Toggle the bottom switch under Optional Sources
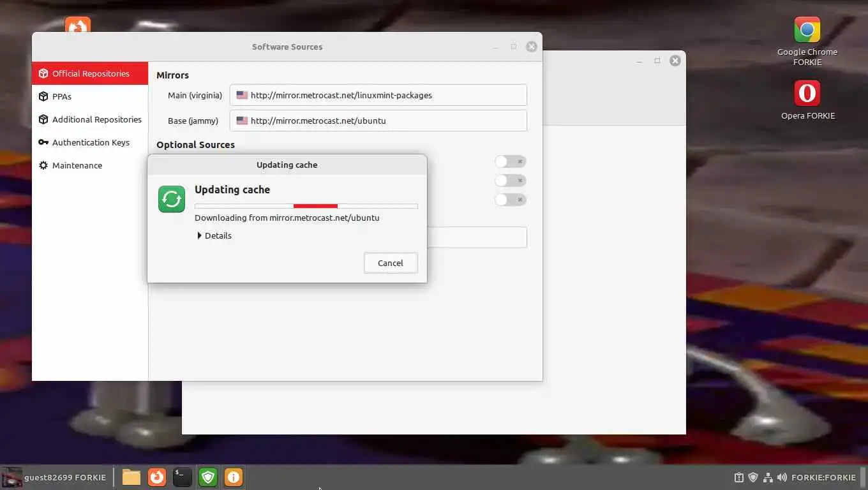 pos(511,200)
